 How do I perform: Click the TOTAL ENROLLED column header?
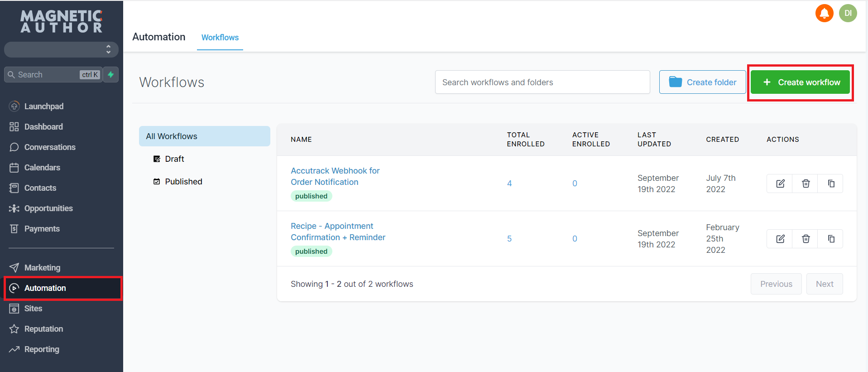(526, 140)
